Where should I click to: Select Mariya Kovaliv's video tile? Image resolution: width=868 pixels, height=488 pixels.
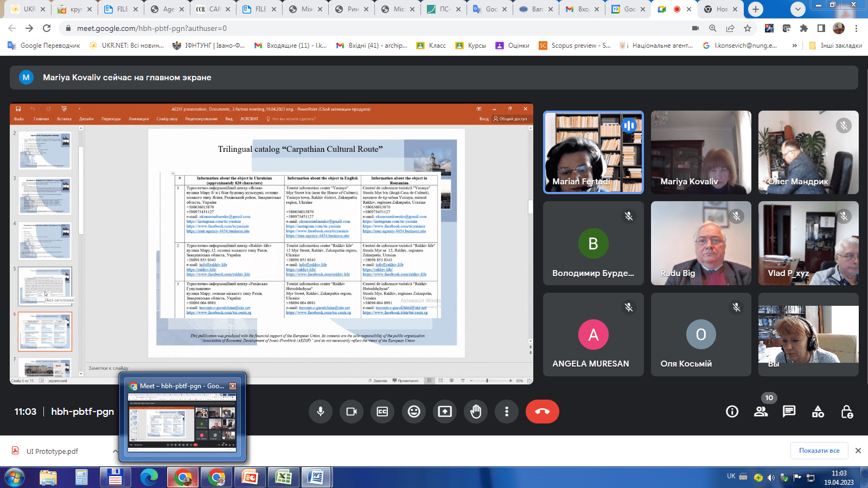pyautogui.click(x=701, y=152)
